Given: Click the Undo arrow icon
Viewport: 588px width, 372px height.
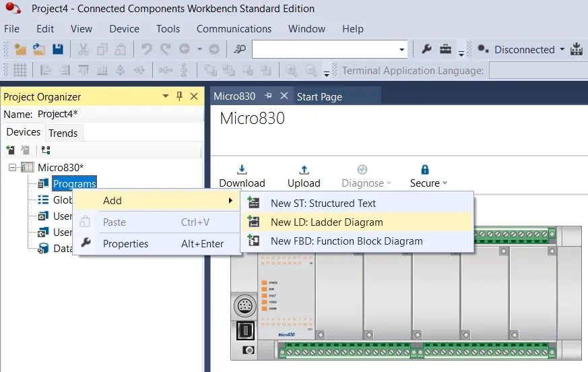Looking at the screenshot, I should pos(146,49).
